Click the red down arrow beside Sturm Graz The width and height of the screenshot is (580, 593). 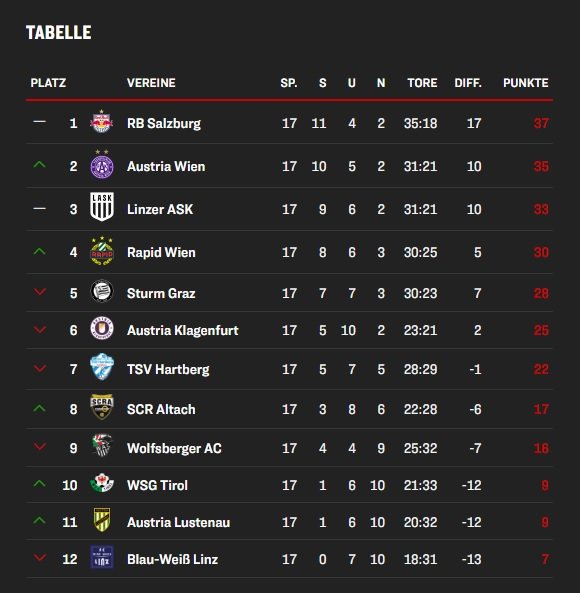click(40, 292)
